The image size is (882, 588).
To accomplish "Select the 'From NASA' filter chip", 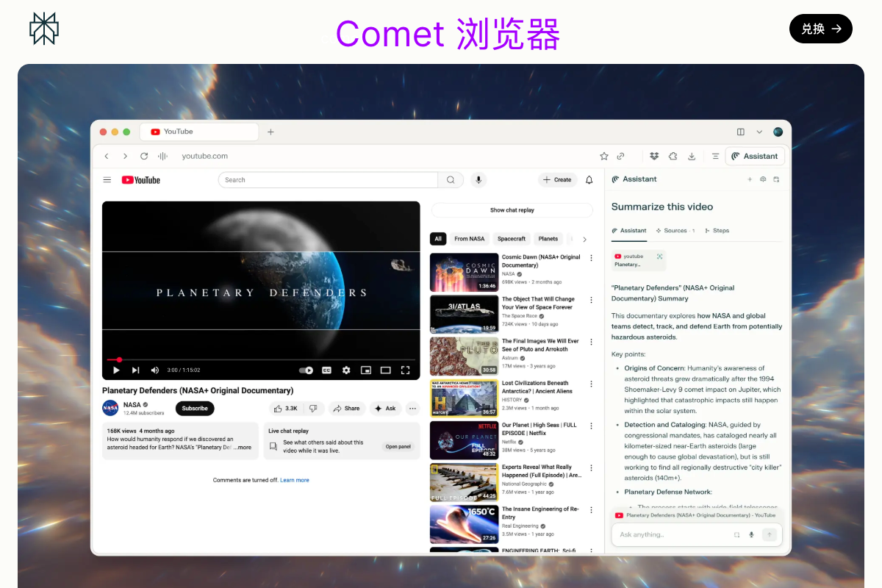I will (x=469, y=238).
